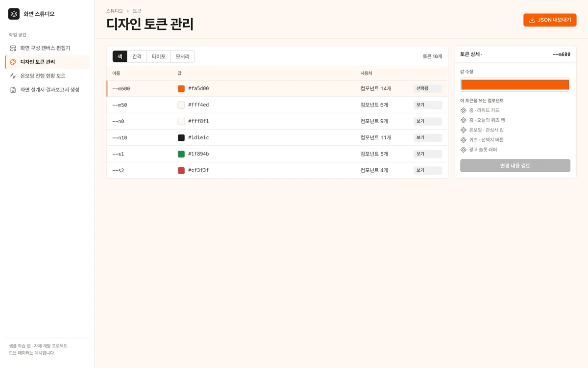The height and width of the screenshot is (368, 588).
Task: Click 컴포넌트 11개 usage cell
Action: 376,138
